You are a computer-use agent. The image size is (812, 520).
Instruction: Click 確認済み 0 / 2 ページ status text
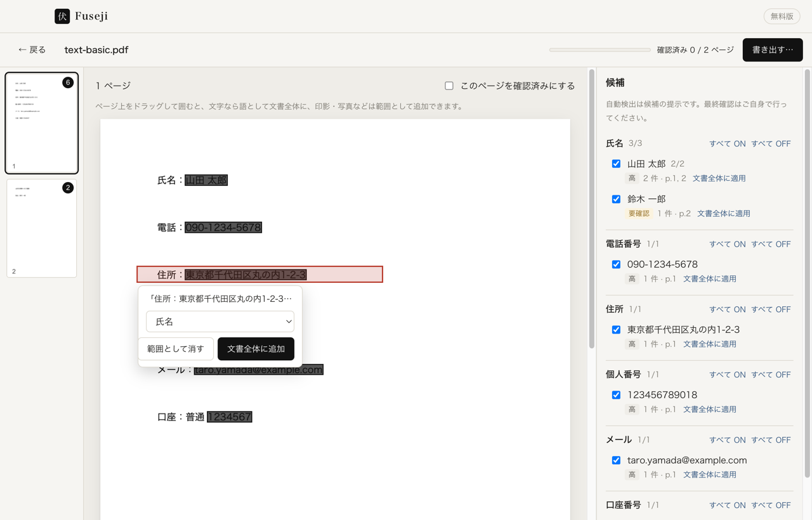click(695, 49)
